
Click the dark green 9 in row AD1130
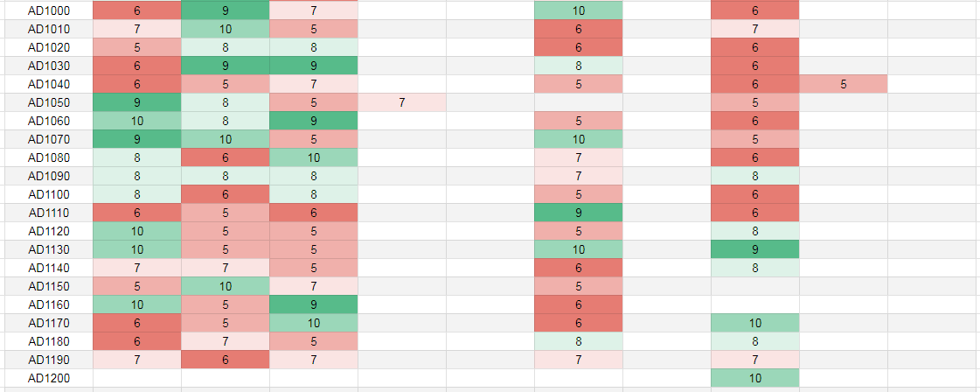point(754,249)
